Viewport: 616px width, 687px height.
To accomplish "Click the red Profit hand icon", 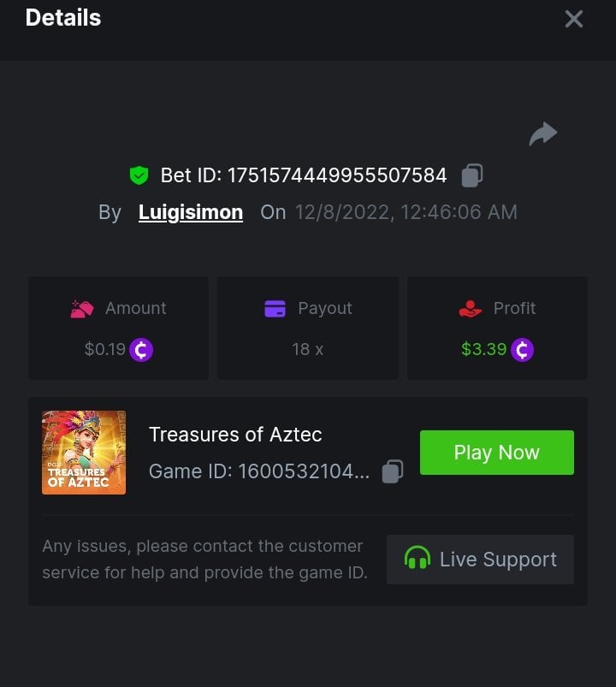I will click(x=471, y=309).
